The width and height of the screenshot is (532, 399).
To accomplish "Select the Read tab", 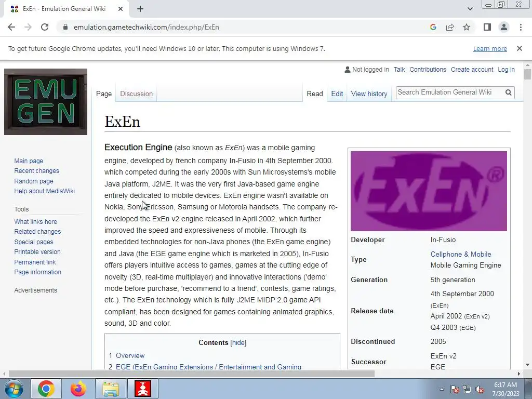I will tap(315, 94).
